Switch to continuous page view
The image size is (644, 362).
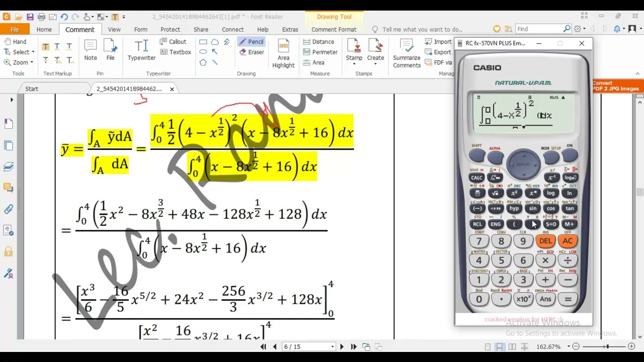click(500, 346)
